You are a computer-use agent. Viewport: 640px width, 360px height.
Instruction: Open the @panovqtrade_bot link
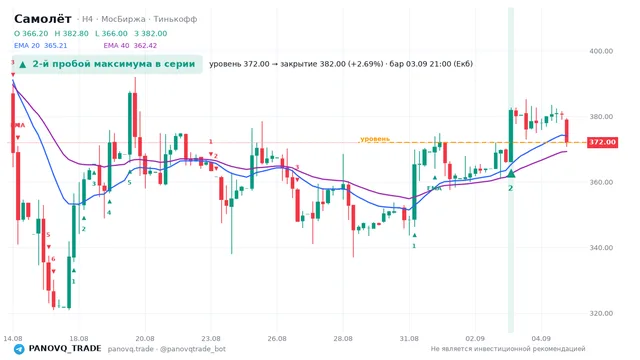193,349
